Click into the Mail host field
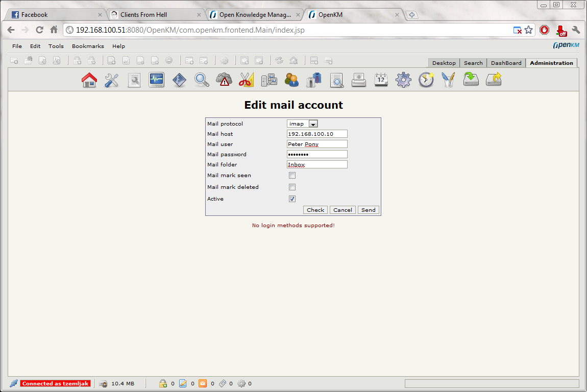The image size is (587, 392). click(317, 134)
